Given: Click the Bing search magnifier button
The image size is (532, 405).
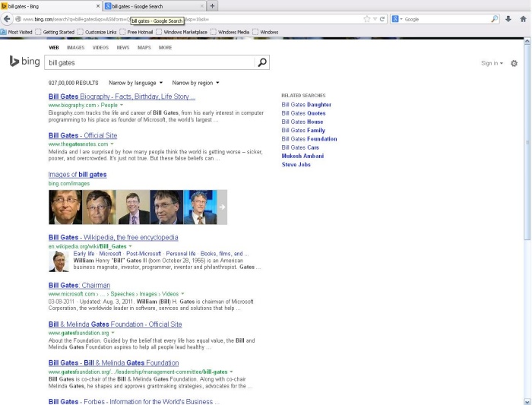Looking at the screenshot, I should 262,62.
